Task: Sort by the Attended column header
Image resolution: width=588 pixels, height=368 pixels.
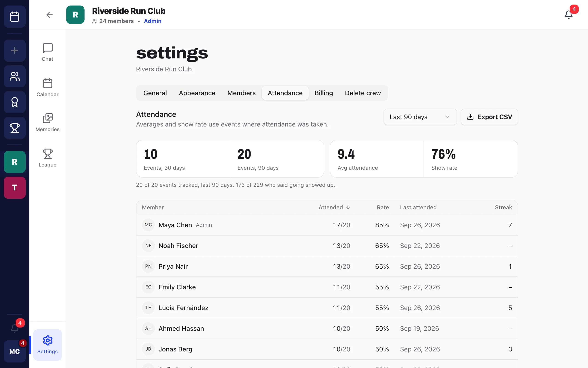Action: 334,207
